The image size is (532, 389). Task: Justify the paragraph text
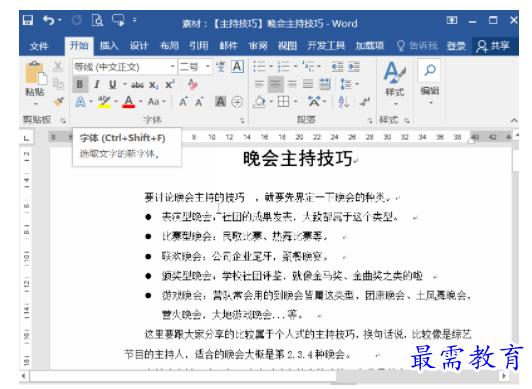point(308,84)
